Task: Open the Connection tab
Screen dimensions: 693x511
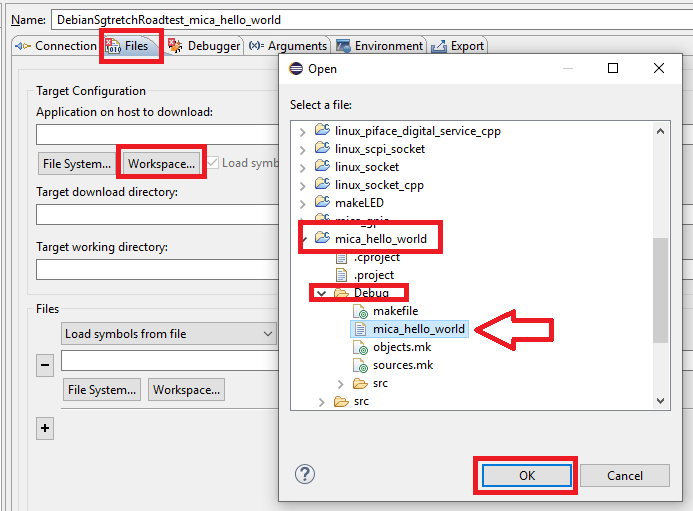Action: pyautogui.click(x=55, y=46)
